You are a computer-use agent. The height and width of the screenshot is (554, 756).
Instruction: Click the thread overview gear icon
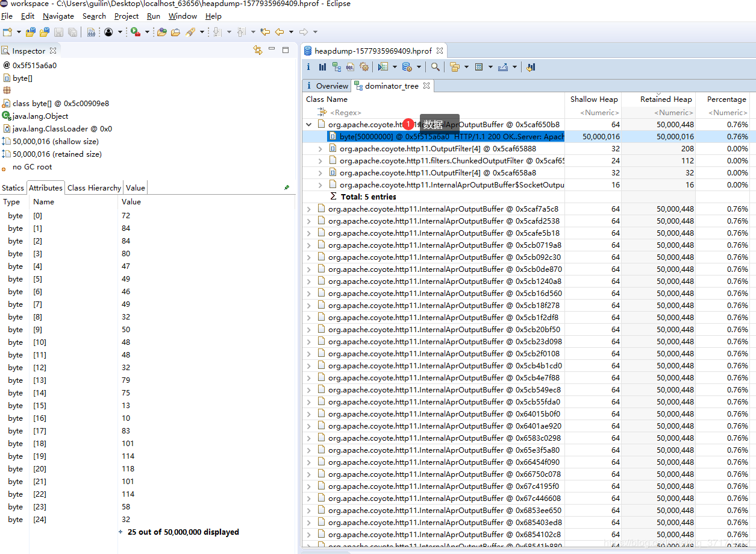364,67
